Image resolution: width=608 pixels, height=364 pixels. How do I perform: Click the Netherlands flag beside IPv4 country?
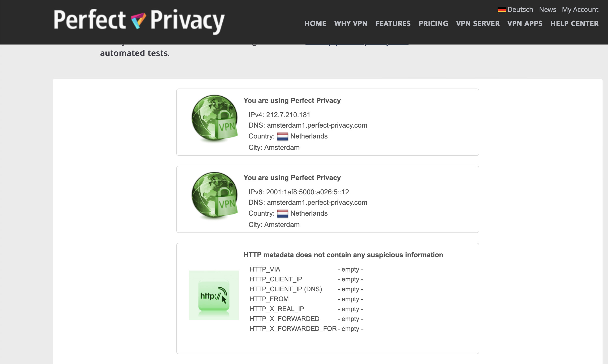click(x=283, y=136)
